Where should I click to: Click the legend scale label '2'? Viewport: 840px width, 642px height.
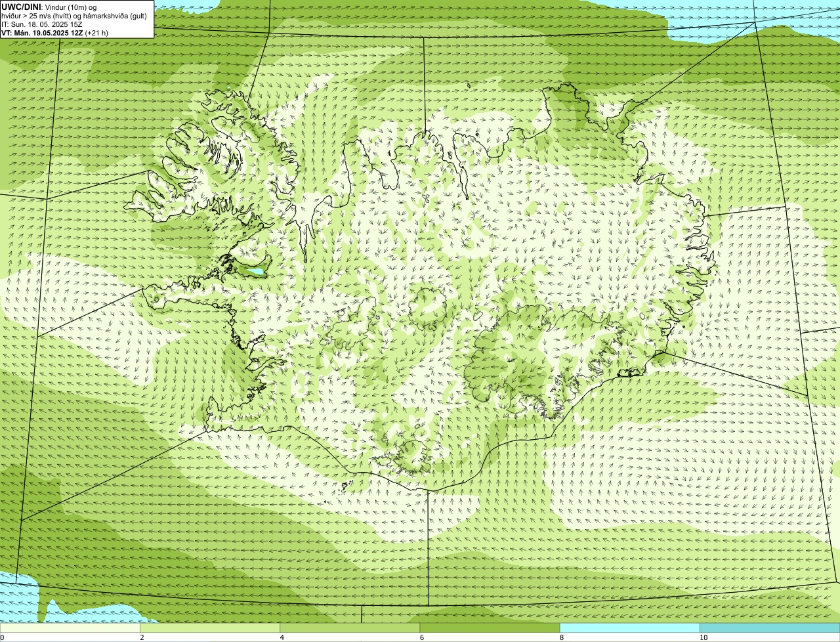(142, 637)
